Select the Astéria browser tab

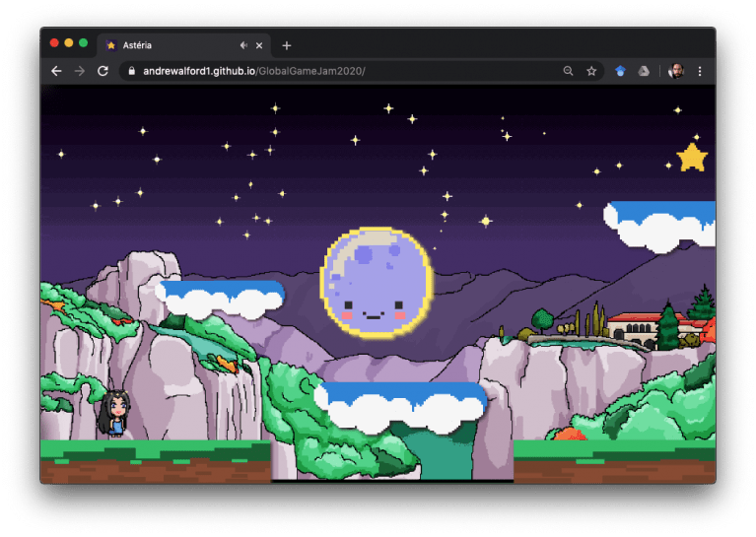[168, 45]
